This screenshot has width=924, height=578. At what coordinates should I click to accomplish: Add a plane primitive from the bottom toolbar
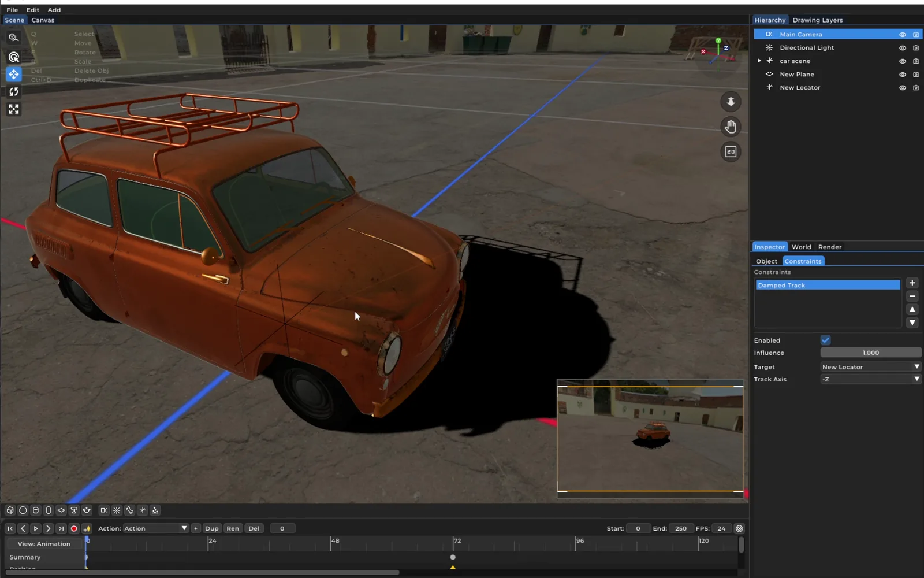[x=61, y=510]
